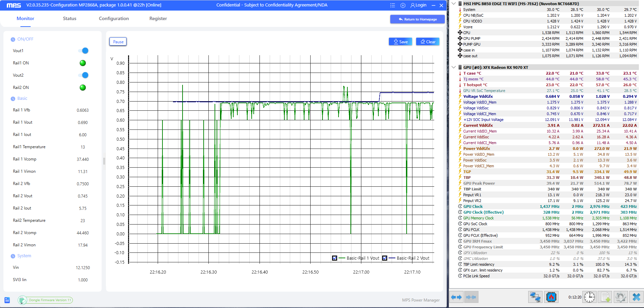Toggle the Vout2 switch
Viewport: 644px width, 308px height.
pos(83,75)
